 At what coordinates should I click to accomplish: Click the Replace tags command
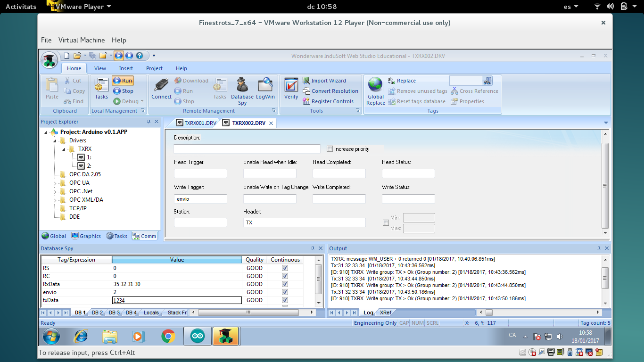click(402, 81)
